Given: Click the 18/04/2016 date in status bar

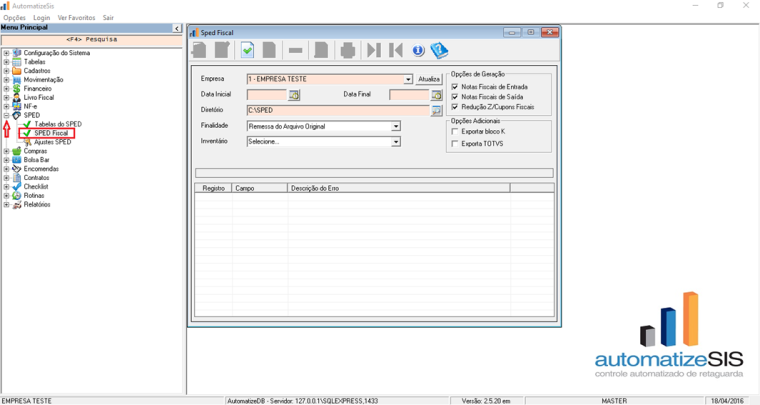Looking at the screenshot, I should coord(727,401).
